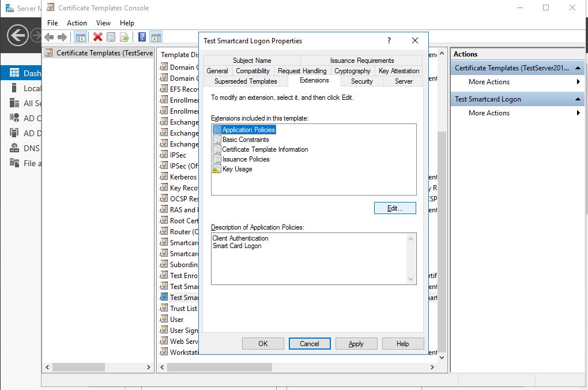Open the Subject Name tab
588x390 pixels.
[x=252, y=61]
